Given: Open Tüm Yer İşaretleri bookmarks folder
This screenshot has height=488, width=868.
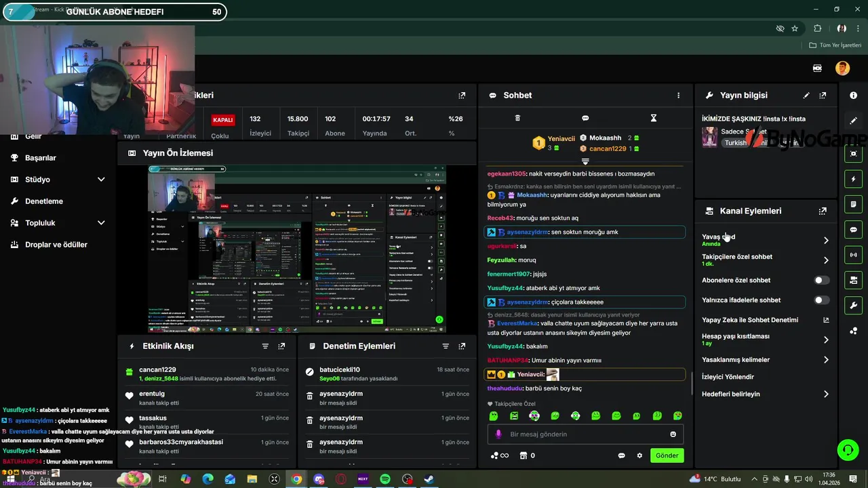Looking at the screenshot, I should (835, 45).
